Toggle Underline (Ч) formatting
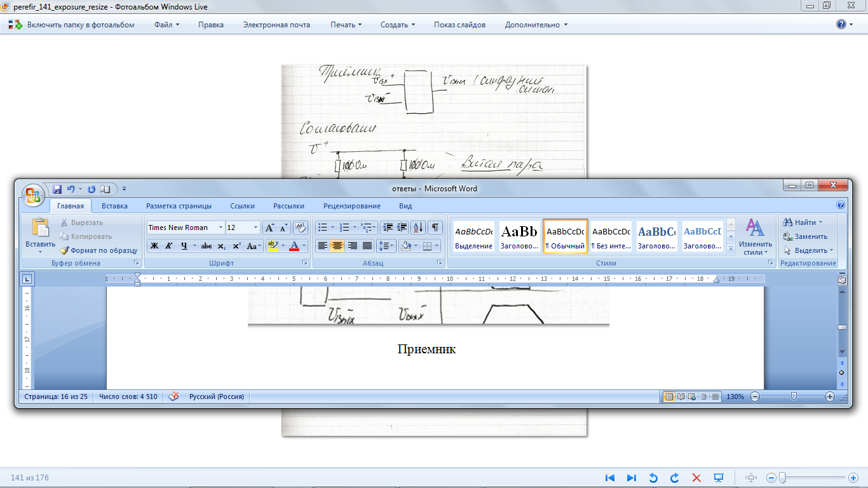Image resolution: width=868 pixels, height=488 pixels. [x=184, y=246]
